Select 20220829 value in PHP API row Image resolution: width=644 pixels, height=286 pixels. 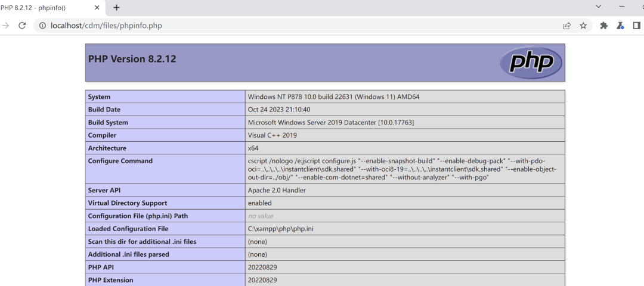(262, 267)
